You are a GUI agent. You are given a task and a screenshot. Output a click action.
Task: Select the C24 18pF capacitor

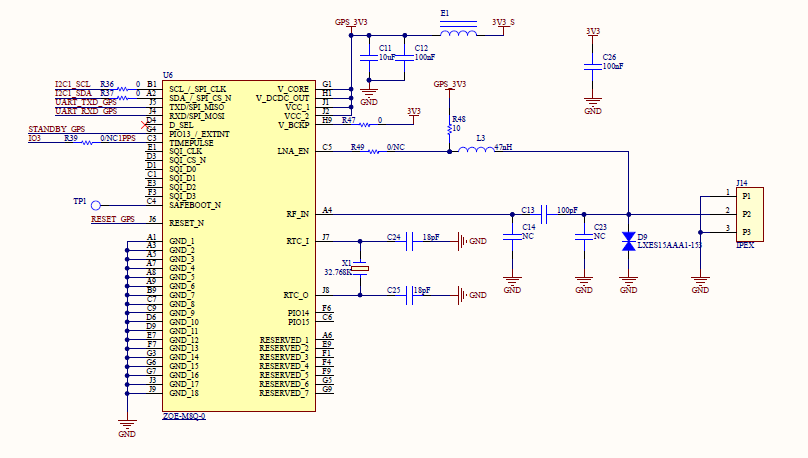(410, 240)
